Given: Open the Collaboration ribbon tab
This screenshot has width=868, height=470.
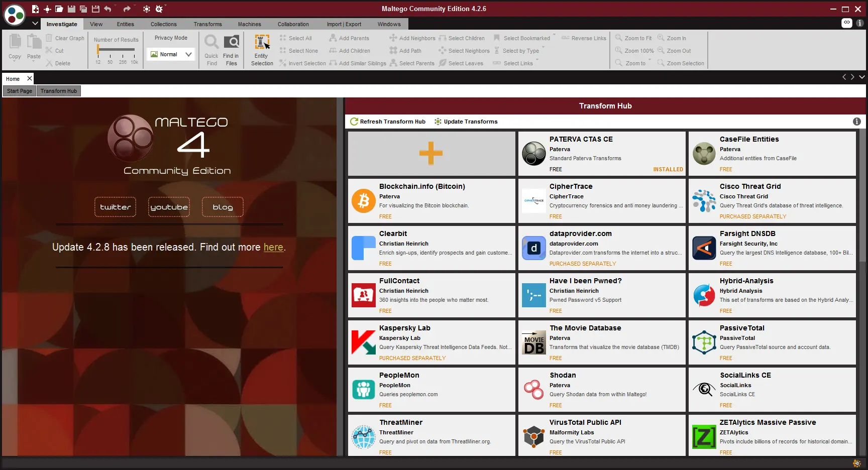Looking at the screenshot, I should [x=293, y=24].
